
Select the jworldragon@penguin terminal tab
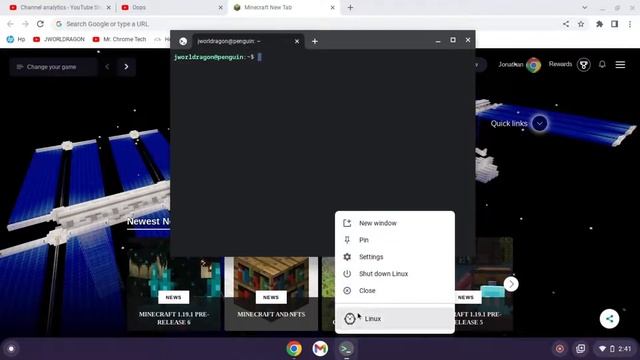pyautogui.click(x=247, y=41)
